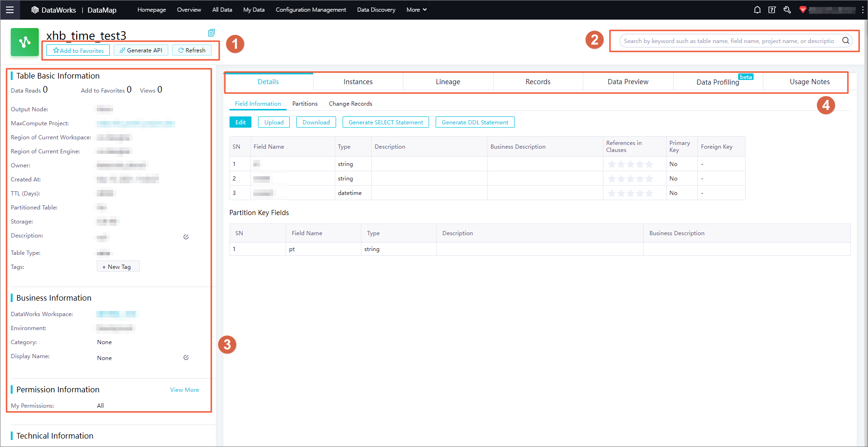Open the vertical dots menu
This screenshot has height=447, width=868.
[x=863, y=10]
